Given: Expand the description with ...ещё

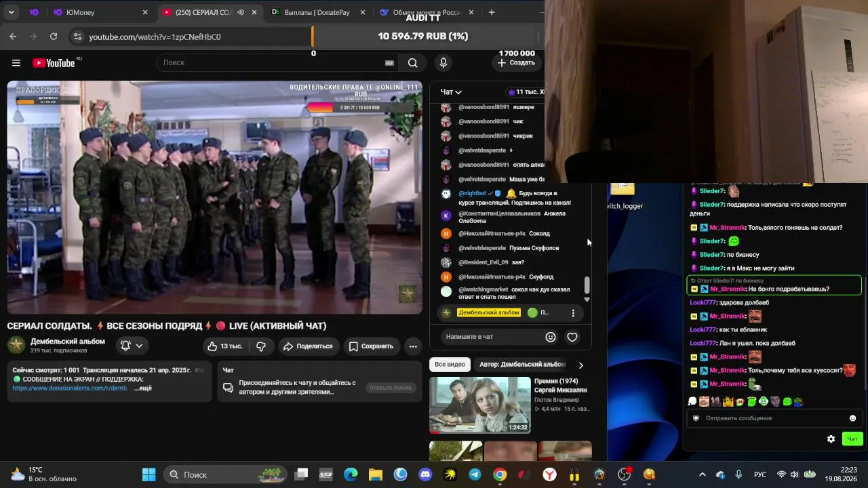Looking at the screenshot, I should click(142, 388).
